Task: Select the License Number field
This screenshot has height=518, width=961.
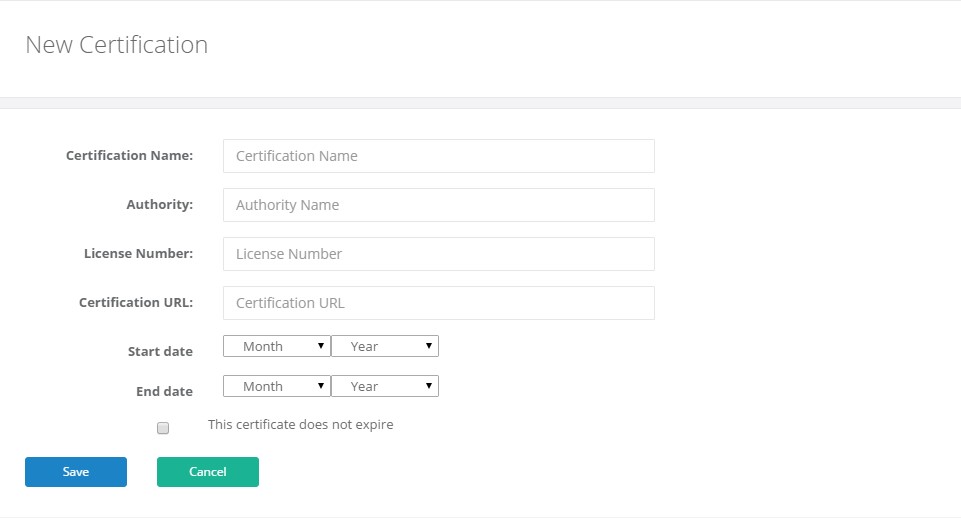Action: 438,254
